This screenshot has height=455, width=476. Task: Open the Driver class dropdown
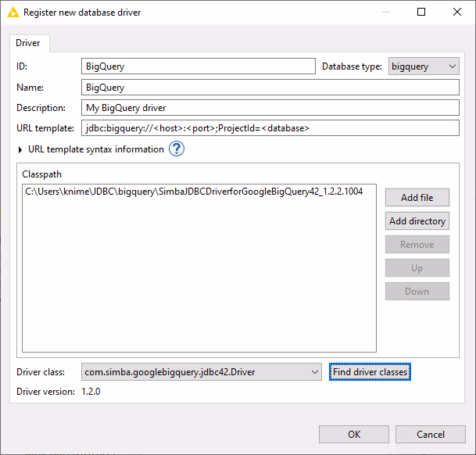click(x=202, y=372)
